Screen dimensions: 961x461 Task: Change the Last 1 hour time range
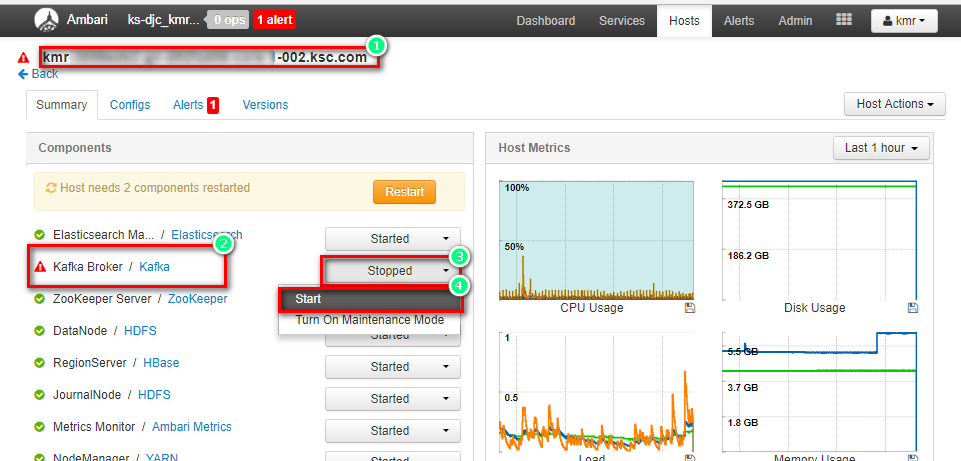(x=881, y=148)
